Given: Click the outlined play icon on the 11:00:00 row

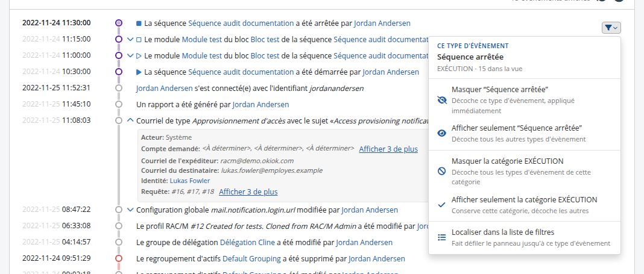Looking at the screenshot, I should [x=139, y=56].
